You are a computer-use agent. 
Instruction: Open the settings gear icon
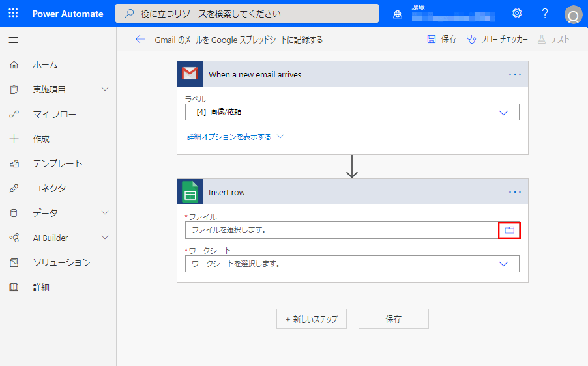tap(517, 14)
